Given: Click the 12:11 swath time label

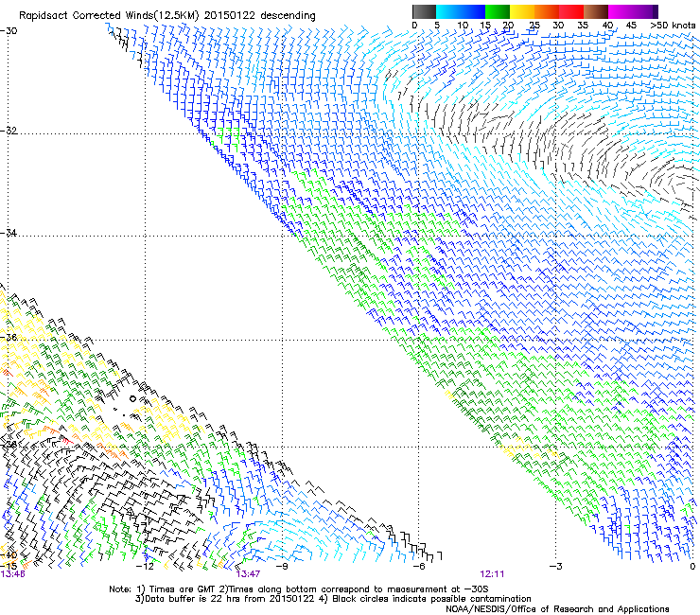Looking at the screenshot, I should click(x=493, y=574).
